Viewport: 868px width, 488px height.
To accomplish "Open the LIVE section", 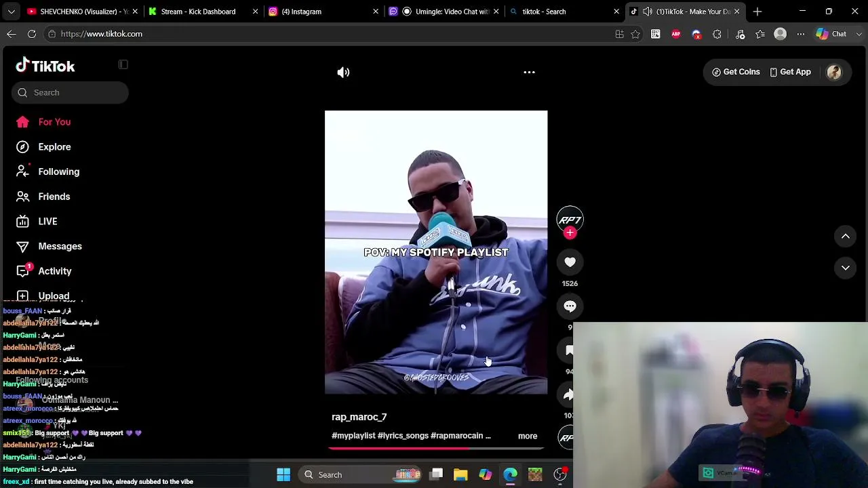I will click(x=37, y=222).
